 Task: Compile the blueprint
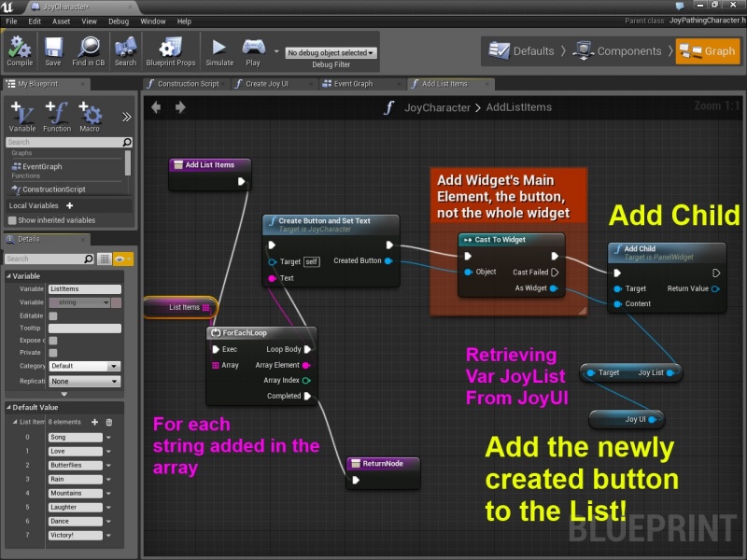pos(20,51)
